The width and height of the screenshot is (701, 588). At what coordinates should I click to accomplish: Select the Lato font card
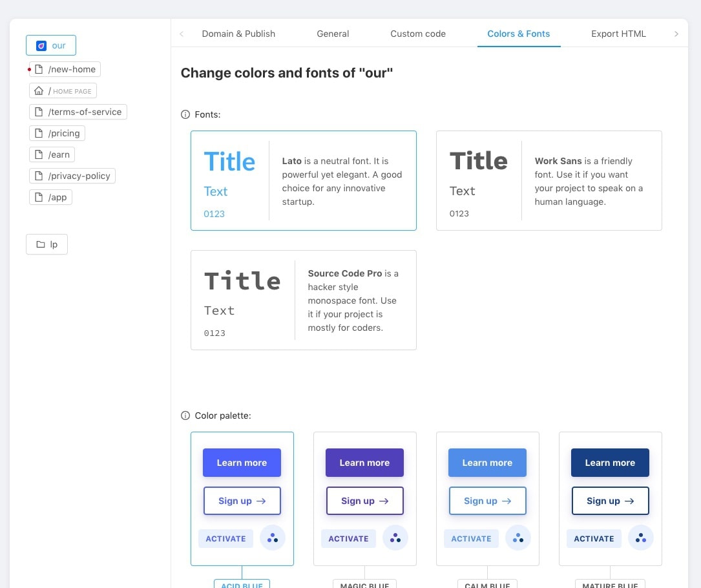coord(303,180)
